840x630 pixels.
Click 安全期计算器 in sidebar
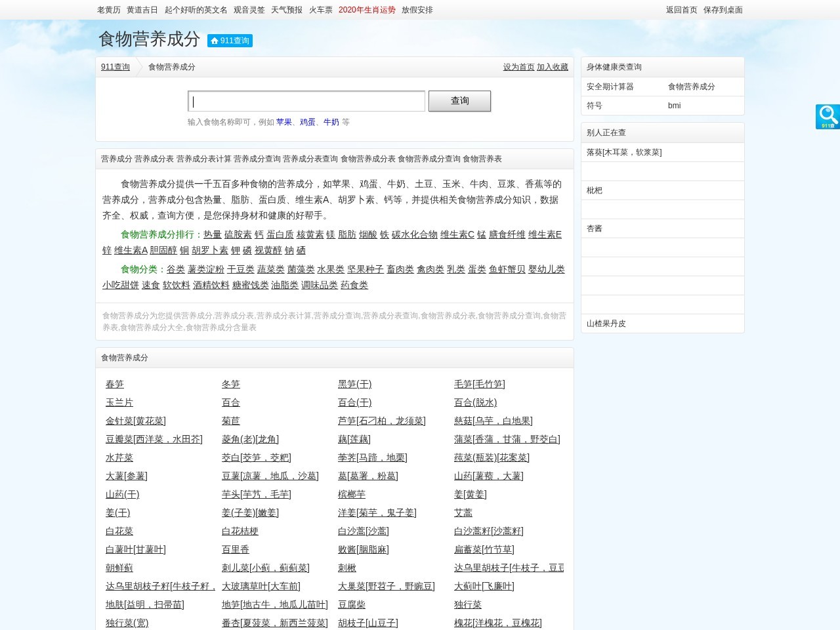[x=610, y=87]
